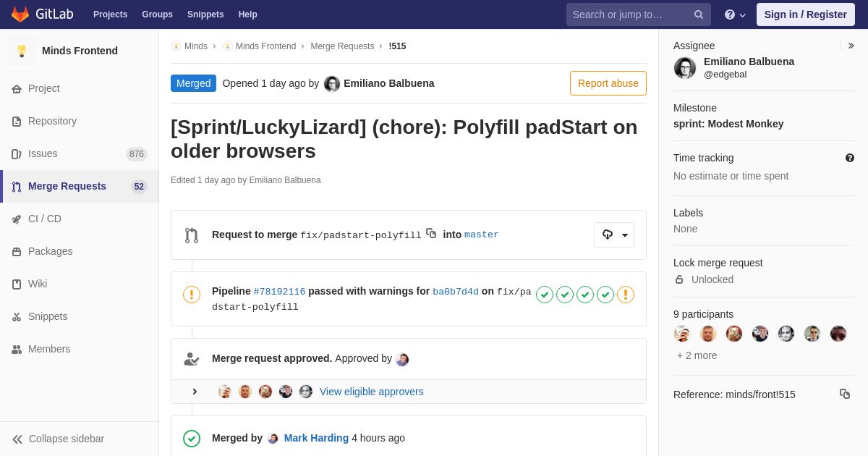
Task: Click Collapse sidebar text
Action: (67, 439)
